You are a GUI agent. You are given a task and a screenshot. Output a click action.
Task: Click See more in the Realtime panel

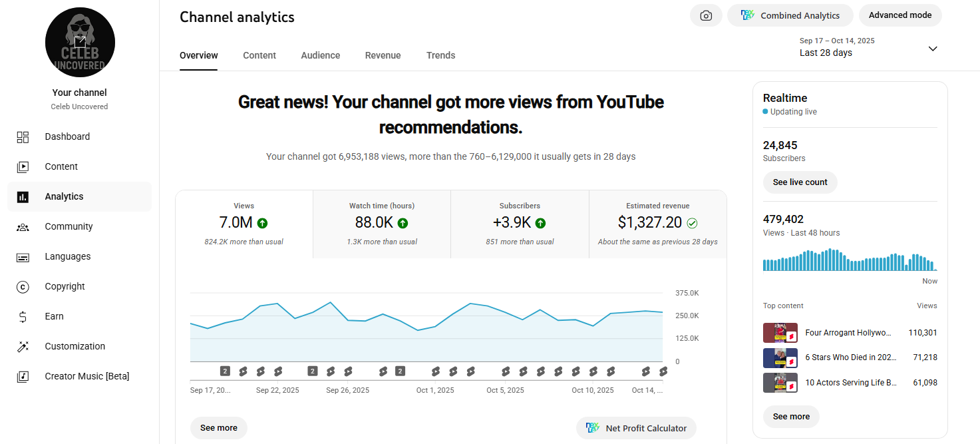coord(791,417)
